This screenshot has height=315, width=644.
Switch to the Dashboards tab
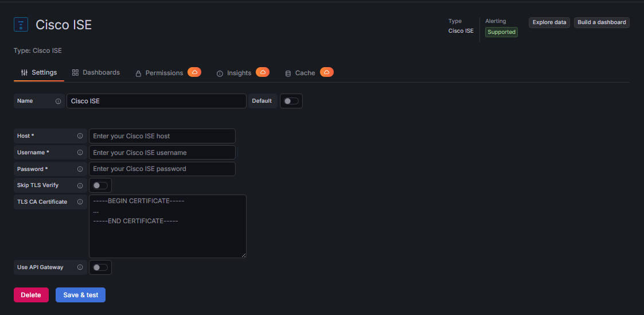click(96, 73)
